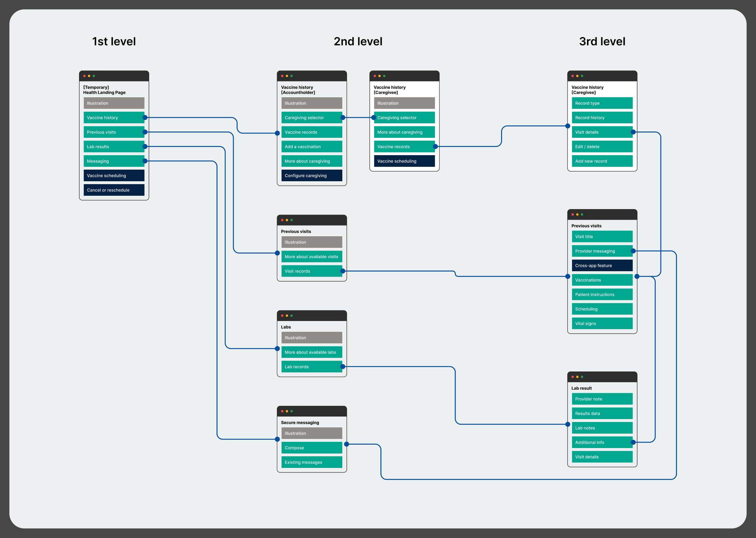Viewport: 756px width, 538px height.
Task: Click Vaccine records in 2nd level Caregivee card
Action: [x=404, y=147]
